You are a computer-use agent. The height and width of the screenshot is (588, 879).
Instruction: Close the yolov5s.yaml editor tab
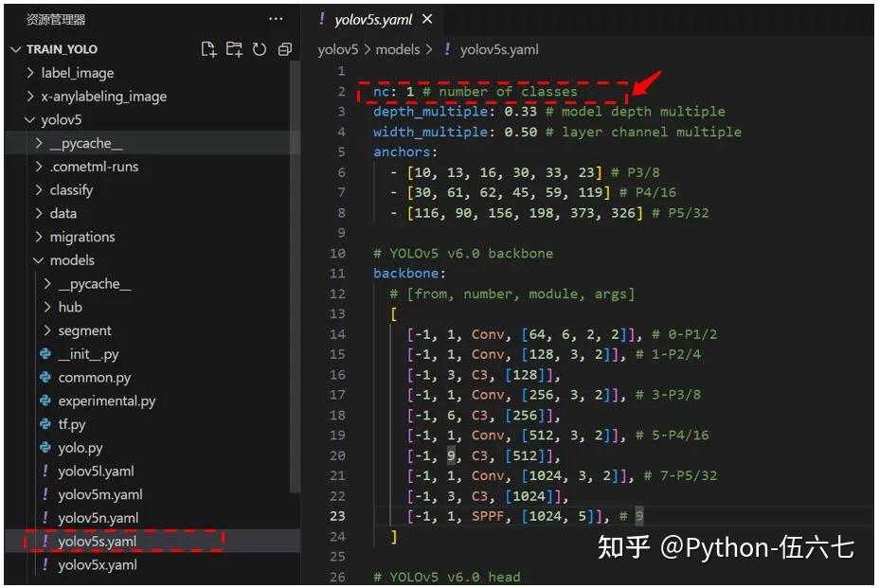427,19
